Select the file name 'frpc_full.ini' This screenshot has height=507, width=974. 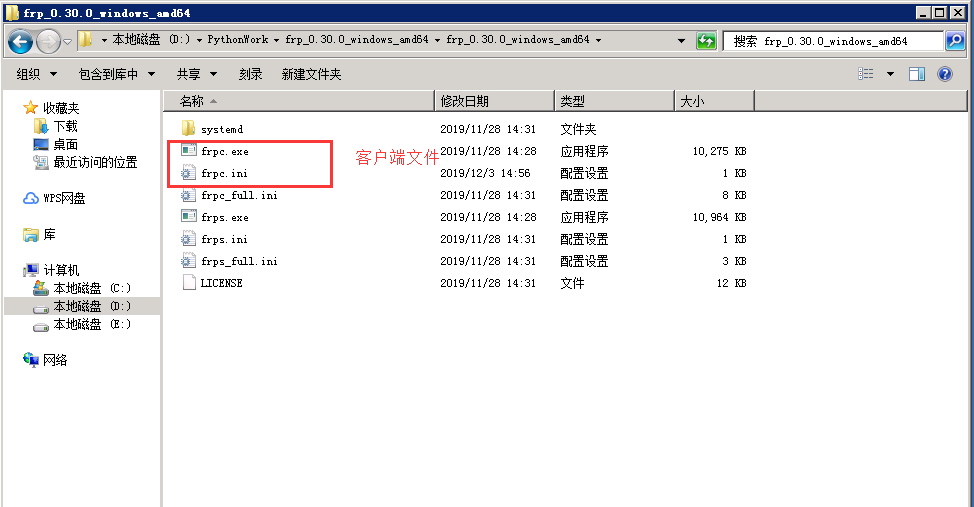pos(239,195)
